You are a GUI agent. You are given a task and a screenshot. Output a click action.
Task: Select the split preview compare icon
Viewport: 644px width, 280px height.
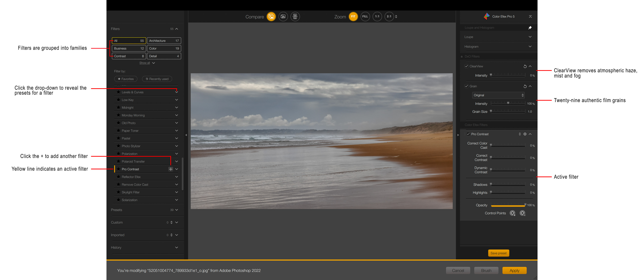[x=283, y=16]
